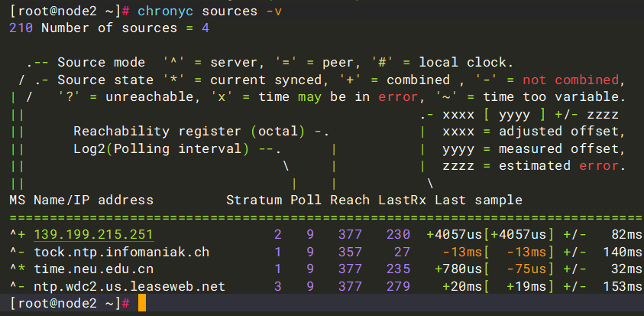
Task: Click the Stratum '2' value for 139.199.215.251
Action: 278,235
